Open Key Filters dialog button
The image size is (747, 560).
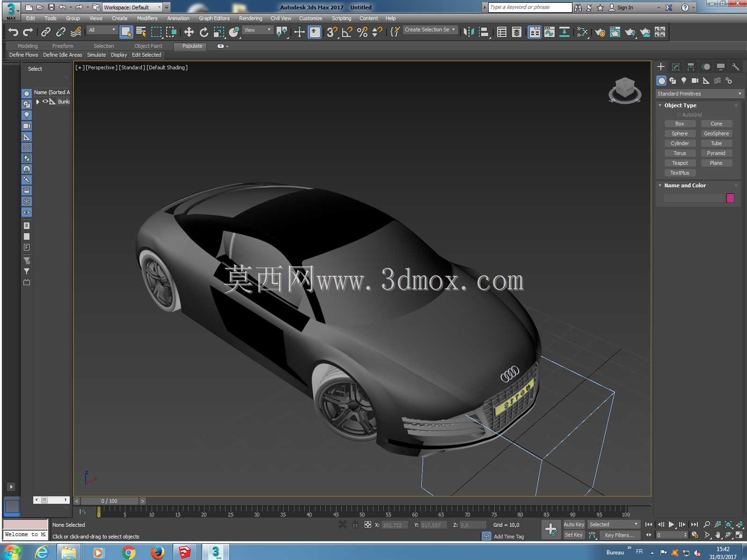[x=620, y=535]
